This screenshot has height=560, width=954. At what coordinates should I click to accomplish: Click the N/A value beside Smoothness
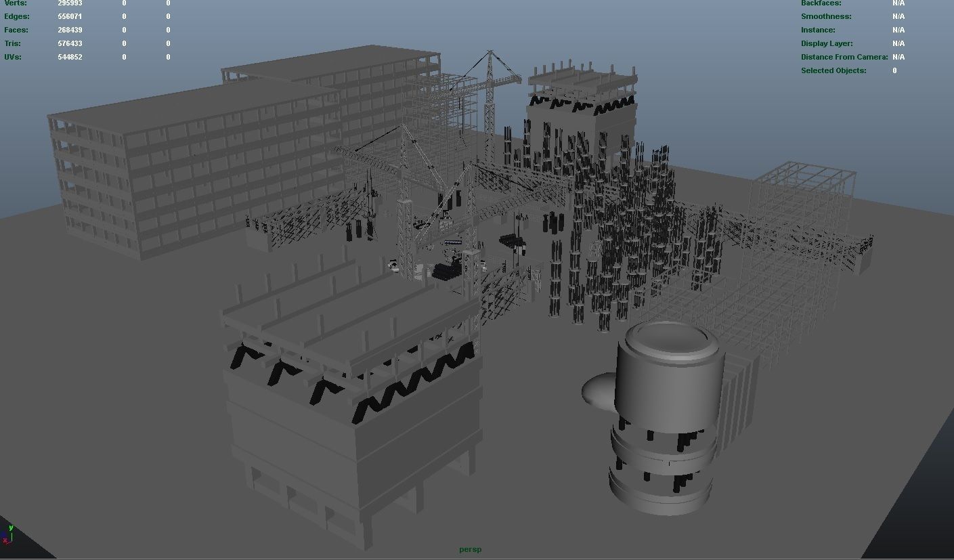pos(898,16)
